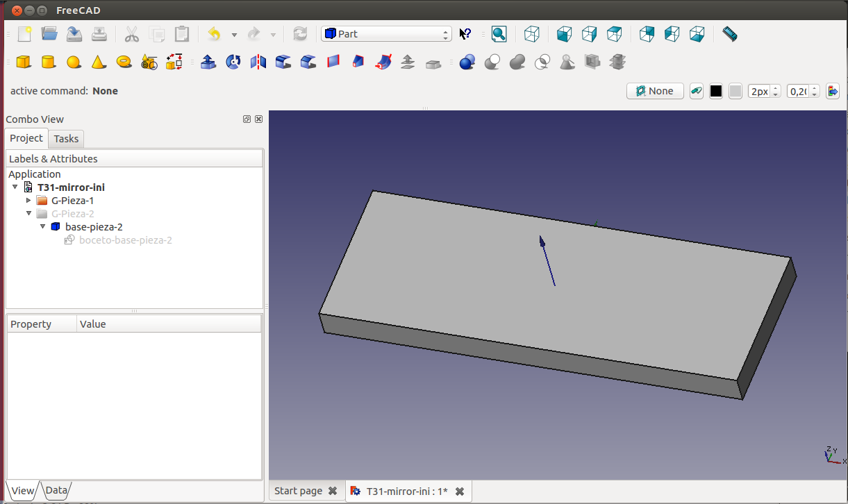Screen dimensions: 848x504
Task: Create a box primitive with the cube icon
Action: [24, 62]
